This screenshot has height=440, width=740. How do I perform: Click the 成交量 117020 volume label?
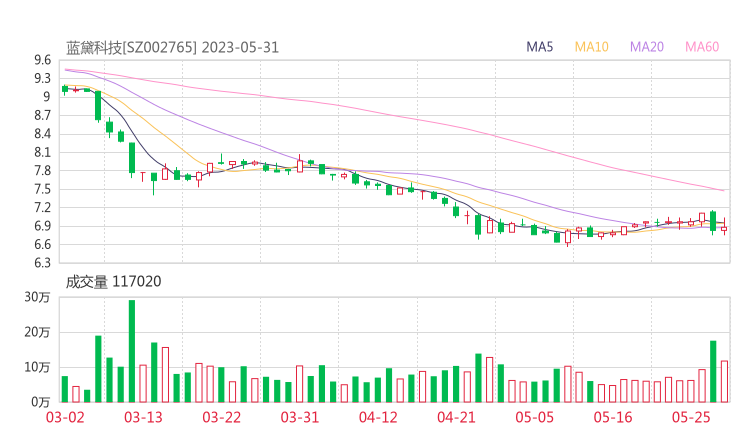click(113, 282)
